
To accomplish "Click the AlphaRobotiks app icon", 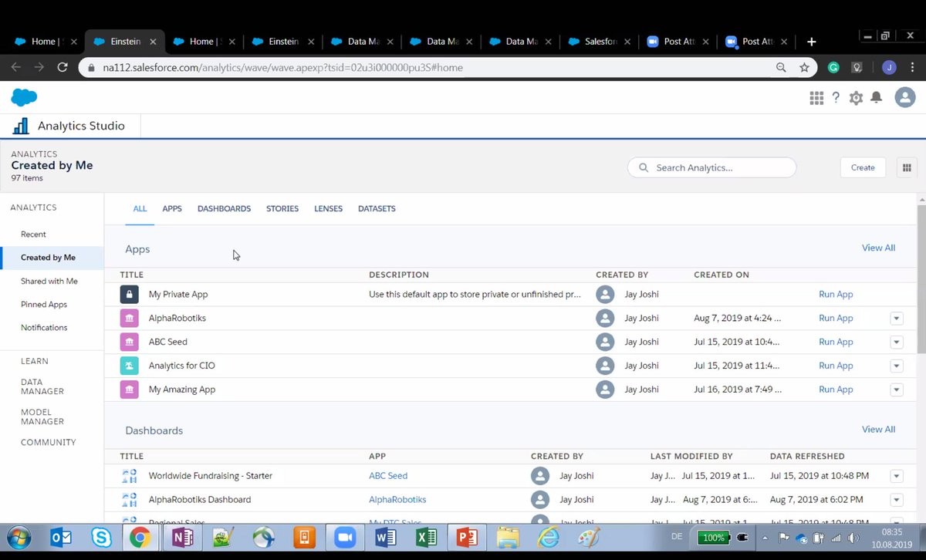I will pyautogui.click(x=130, y=318).
